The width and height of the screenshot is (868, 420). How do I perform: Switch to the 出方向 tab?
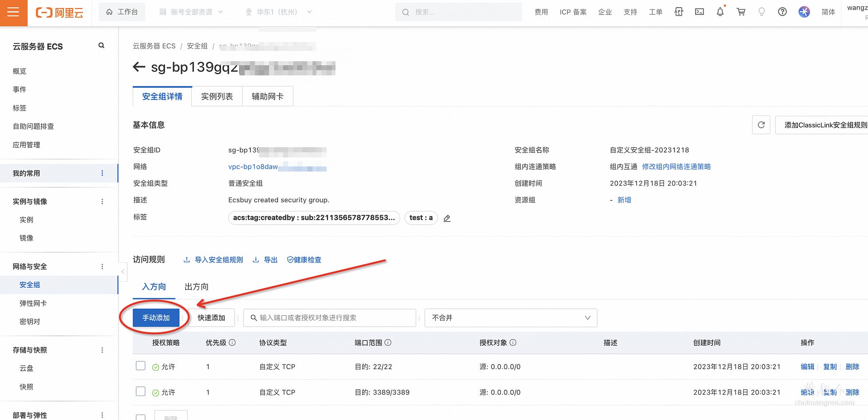coord(196,286)
